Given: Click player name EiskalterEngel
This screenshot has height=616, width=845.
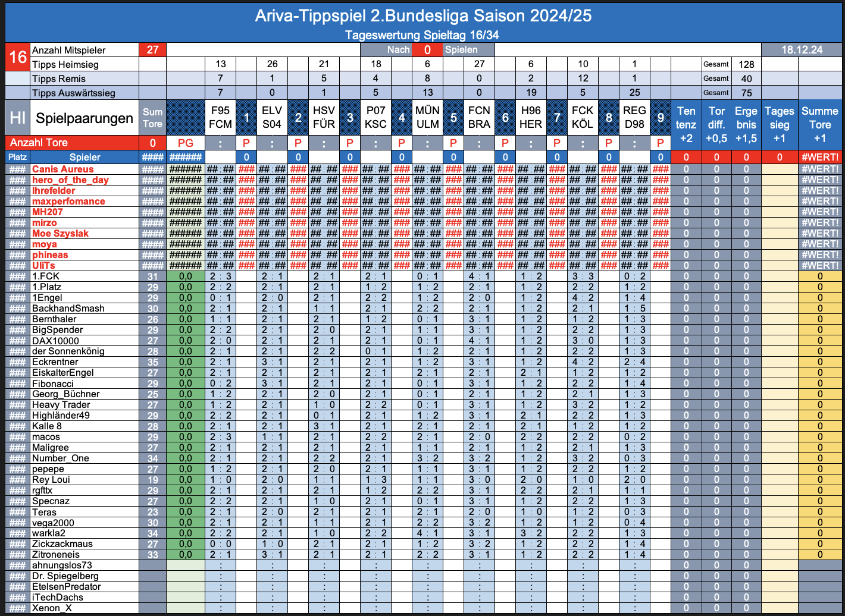Looking at the screenshot, I should pos(62,373).
